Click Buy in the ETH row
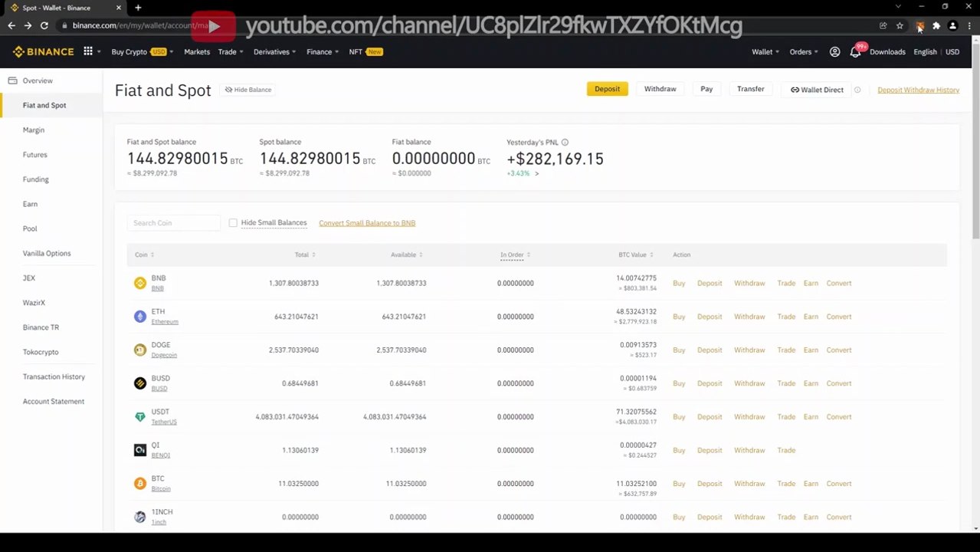Screen dimensions: 980x552 coord(679,317)
